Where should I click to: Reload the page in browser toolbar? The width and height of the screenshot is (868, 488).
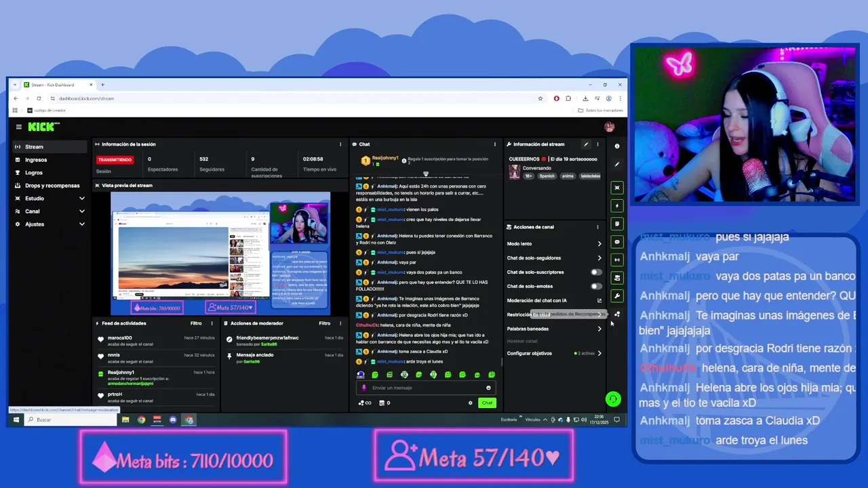pyautogui.click(x=39, y=98)
